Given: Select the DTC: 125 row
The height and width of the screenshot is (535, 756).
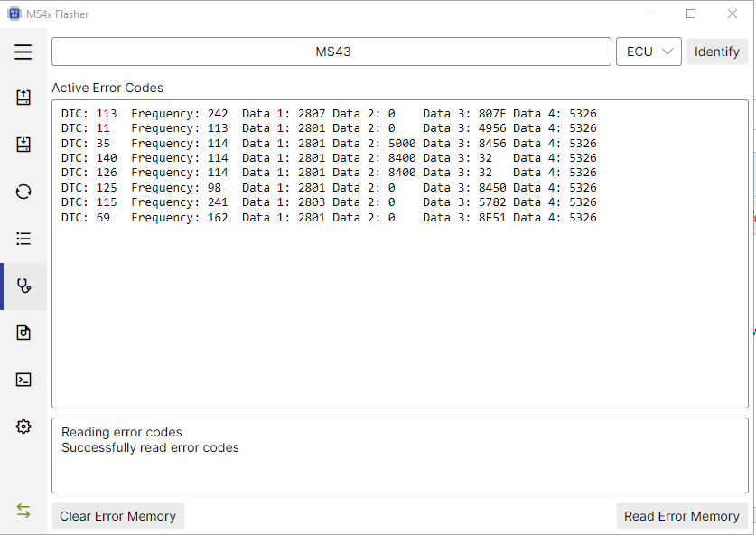Looking at the screenshot, I should pyautogui.click(x=329, y=188).
